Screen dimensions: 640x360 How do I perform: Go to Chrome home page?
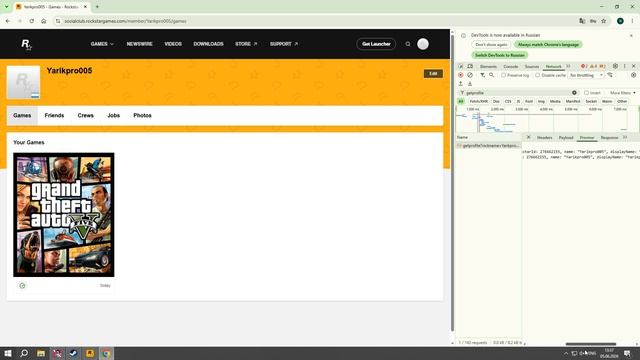[x=44, y=21]
